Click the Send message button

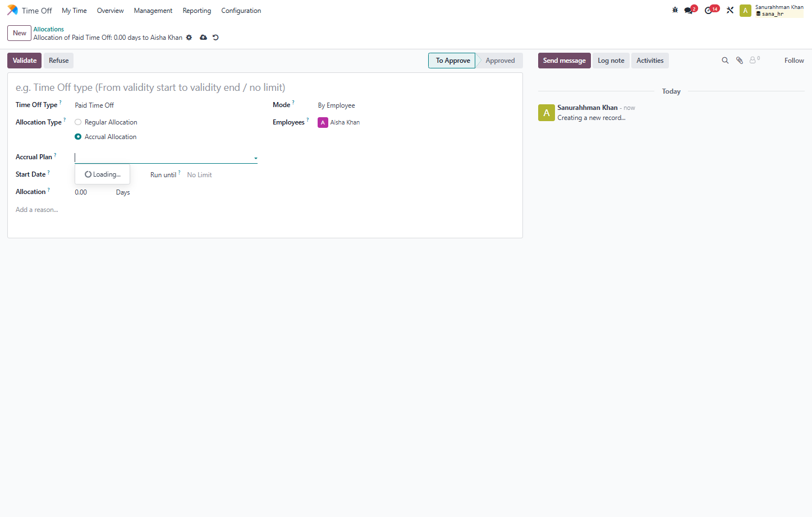565,61
